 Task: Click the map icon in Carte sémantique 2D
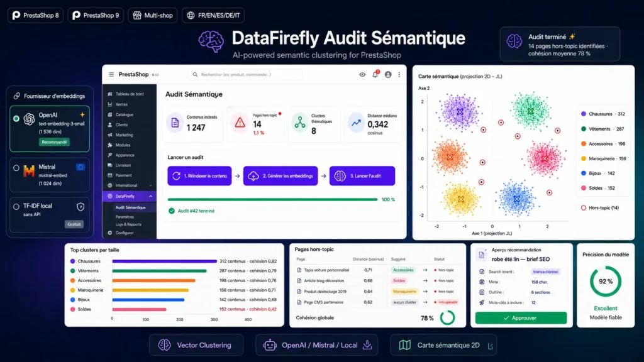(405, 345)
